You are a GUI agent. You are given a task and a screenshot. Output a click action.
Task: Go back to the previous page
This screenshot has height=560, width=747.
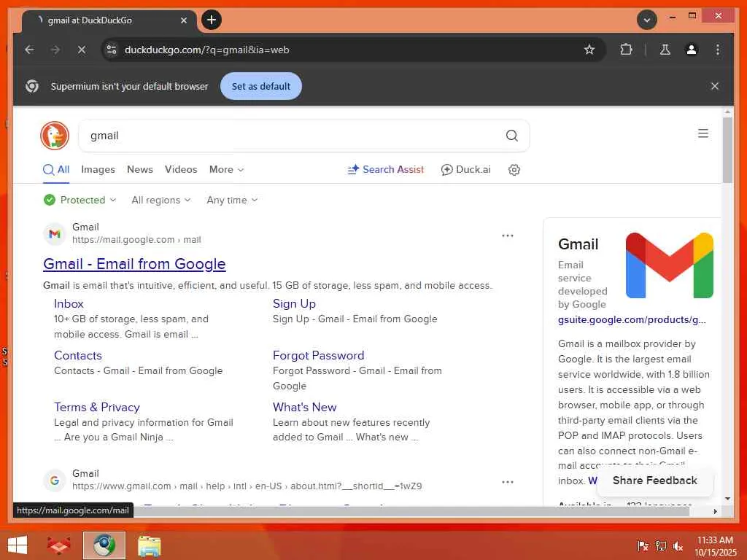(29, 50)
